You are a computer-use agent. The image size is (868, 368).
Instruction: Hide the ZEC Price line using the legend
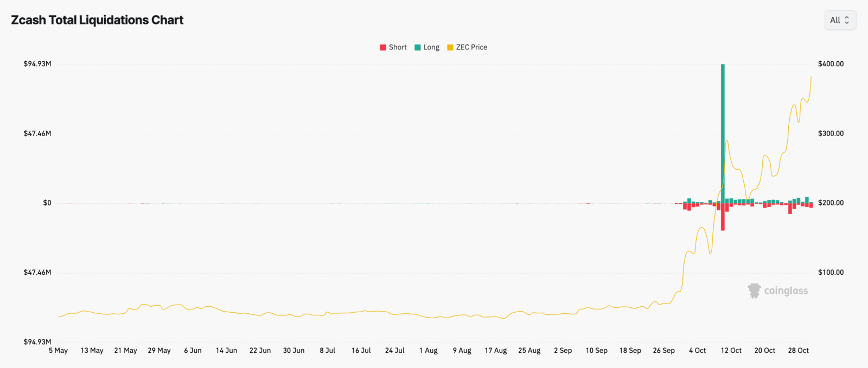click(x=467, y=47)
